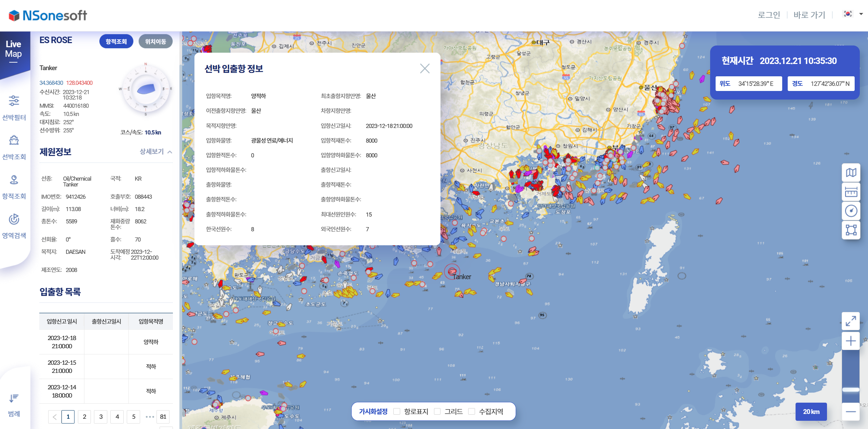The width and height of the screenshot is (868, 429).
Task: Click the circled Tanker ship marker on map
Action: pyautogui.click(x=452, y=271)
